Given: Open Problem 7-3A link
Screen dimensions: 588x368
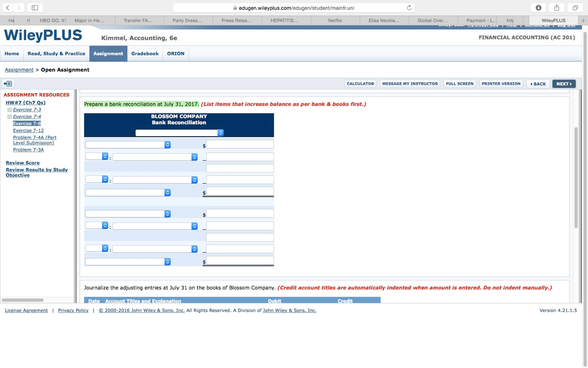Looking at the screenshot, I should (x=28, y=150).
